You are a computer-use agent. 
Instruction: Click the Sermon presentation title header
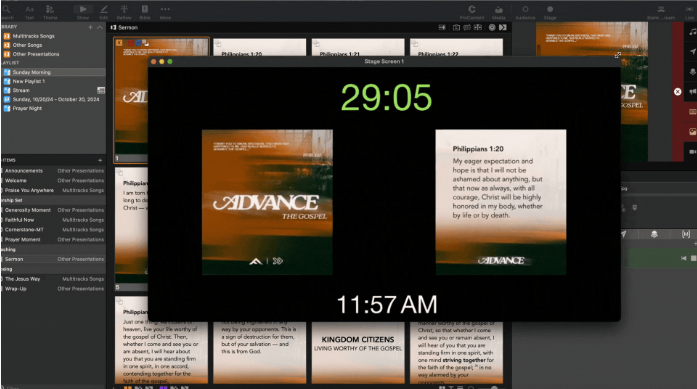point(128,28)
